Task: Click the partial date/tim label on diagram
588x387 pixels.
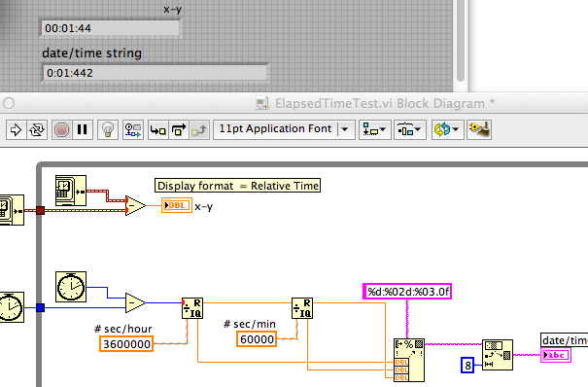Action: pyautogui.click(x=565, y=340)
